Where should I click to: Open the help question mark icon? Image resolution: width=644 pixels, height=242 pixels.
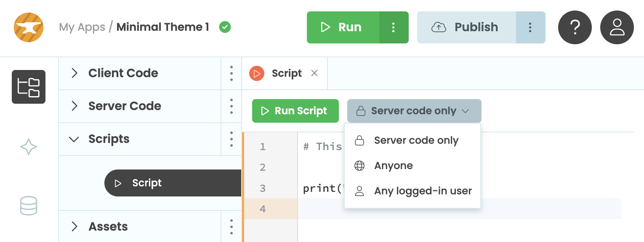tap(575, 27)
